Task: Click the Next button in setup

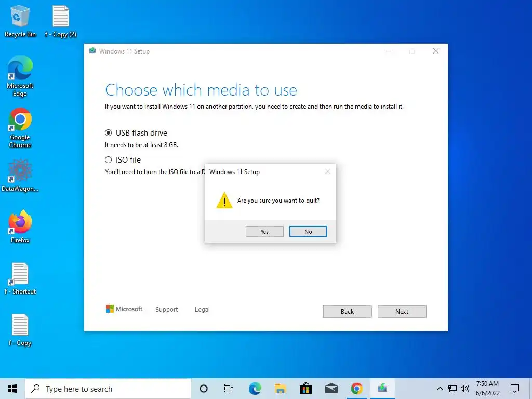Action: pyautogui.click(x=402, y=312)
